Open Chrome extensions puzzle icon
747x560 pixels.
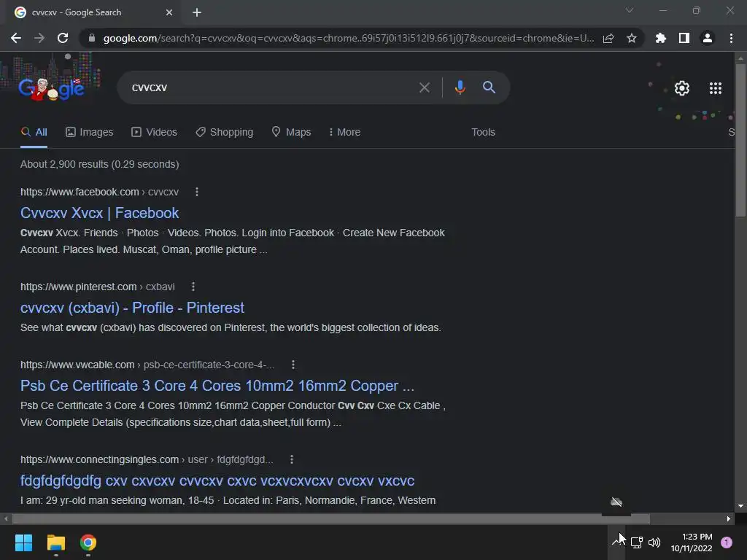661,38
